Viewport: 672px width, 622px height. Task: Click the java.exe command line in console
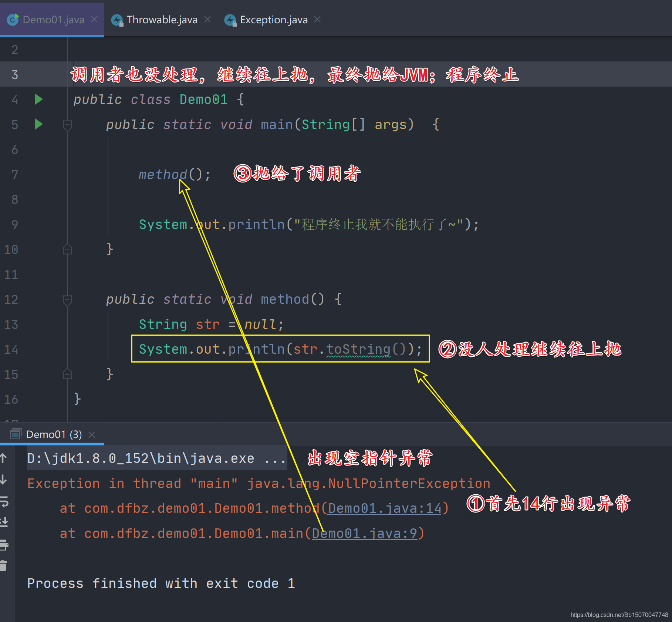[x=157, y=458]
